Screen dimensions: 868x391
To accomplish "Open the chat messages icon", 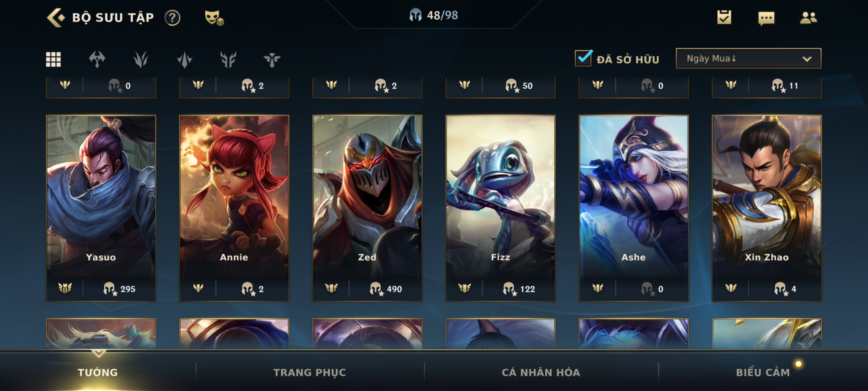I will click(x=766, y=18).
